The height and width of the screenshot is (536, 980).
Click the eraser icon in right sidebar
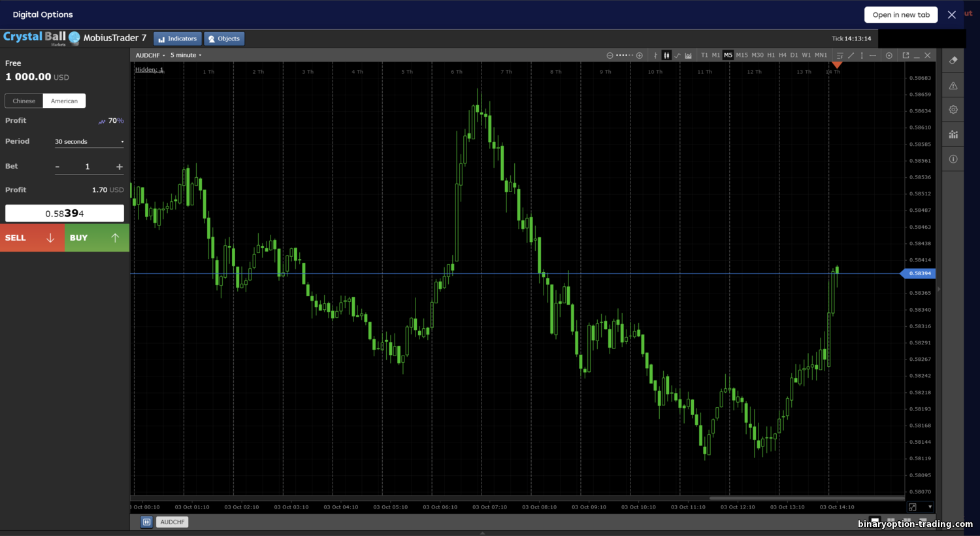[x=953, y=60]
